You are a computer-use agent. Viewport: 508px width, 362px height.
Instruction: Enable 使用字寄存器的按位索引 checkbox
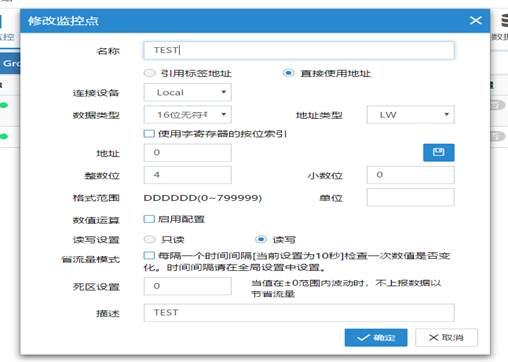(x=149, y=134)
